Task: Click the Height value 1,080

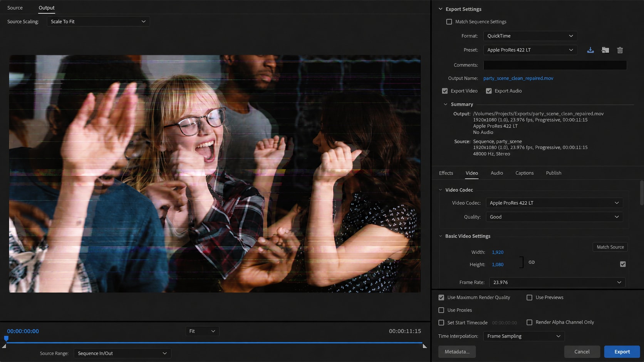Action: coord(498,265)
